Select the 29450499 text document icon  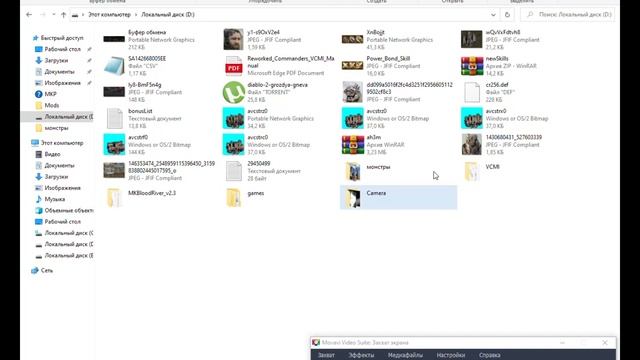[x=233, y=171]
